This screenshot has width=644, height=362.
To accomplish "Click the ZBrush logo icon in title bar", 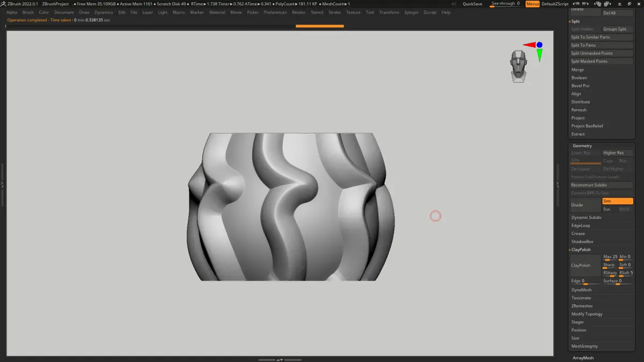I will click(x=4, y=4).
